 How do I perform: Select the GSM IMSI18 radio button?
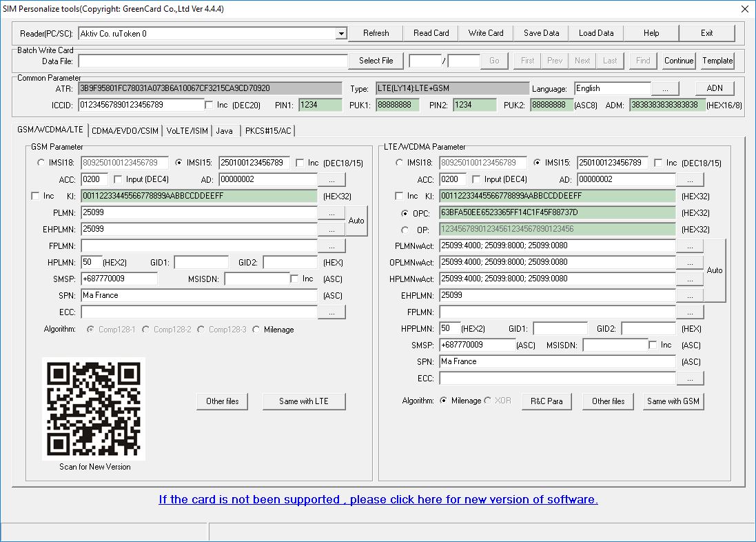[x=41, y=163]
